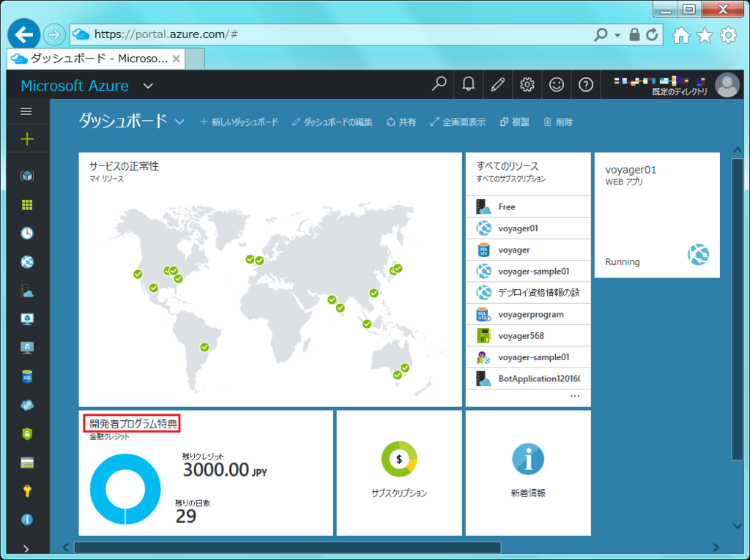Image resolution: width=750 pixels, height=560 pixels.
Task: Click the 開発者プログラム特典 tile title
Action: click(x=133, y=424)
